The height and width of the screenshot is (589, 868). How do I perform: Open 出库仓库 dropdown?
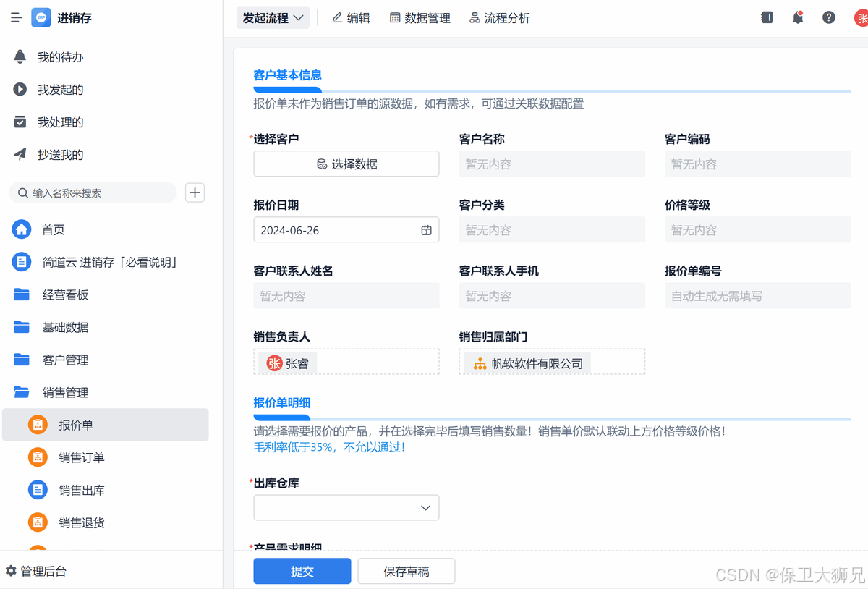pos(346,507)
